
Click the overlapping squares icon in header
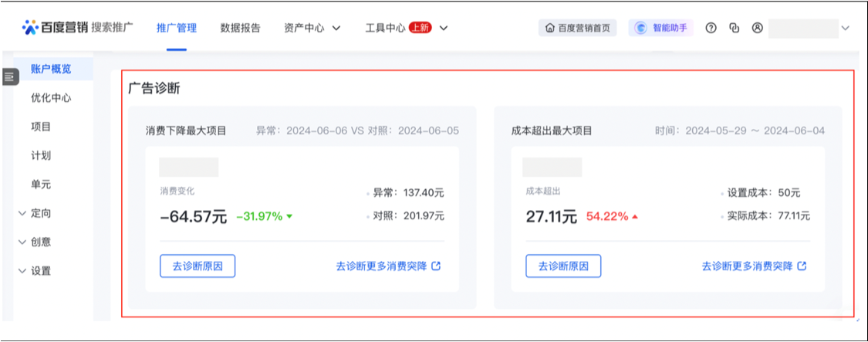[x=734, y=28]
